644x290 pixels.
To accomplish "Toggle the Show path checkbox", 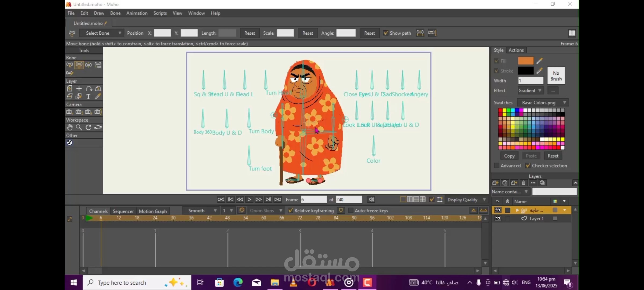I will click(x=386, y=33).
